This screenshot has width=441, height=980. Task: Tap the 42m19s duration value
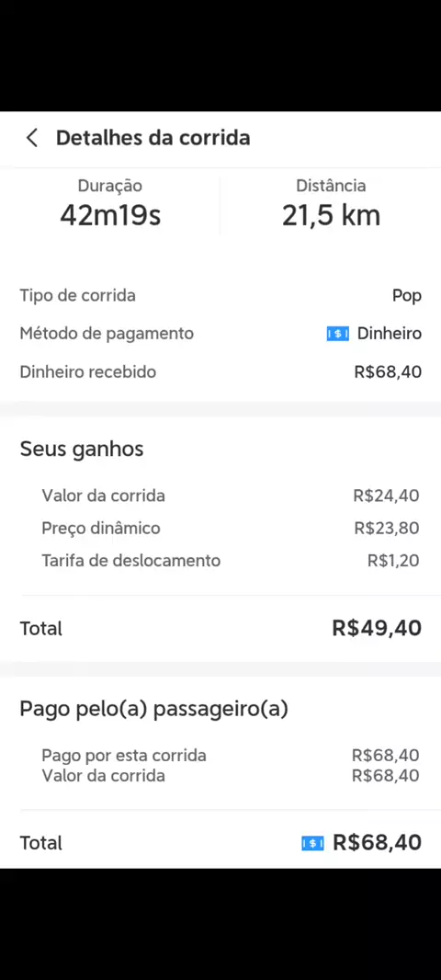click(x=110, y=216)
